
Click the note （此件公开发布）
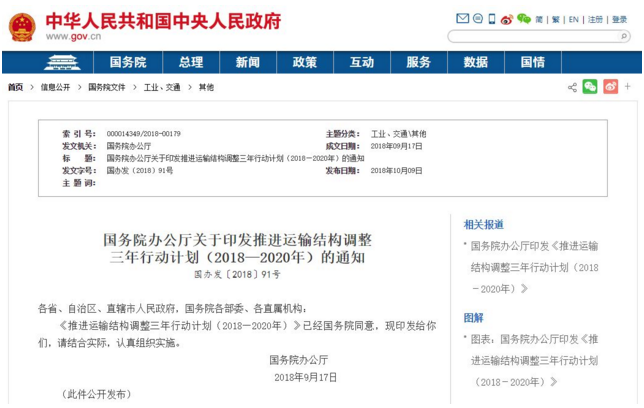(x=97, y=394)
